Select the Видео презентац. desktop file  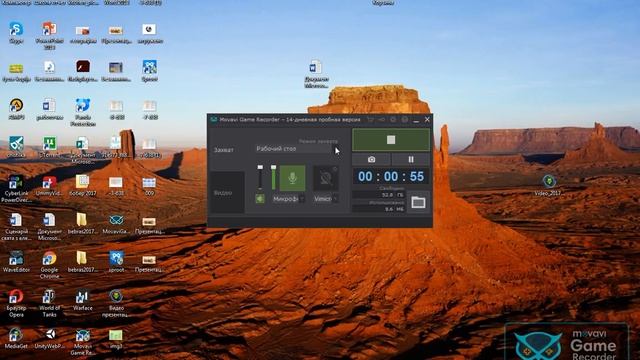pos(116,303)
